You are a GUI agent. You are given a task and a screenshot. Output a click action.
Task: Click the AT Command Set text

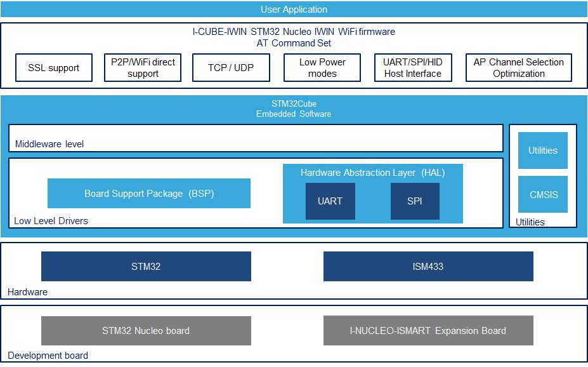[x=294, y=43]
